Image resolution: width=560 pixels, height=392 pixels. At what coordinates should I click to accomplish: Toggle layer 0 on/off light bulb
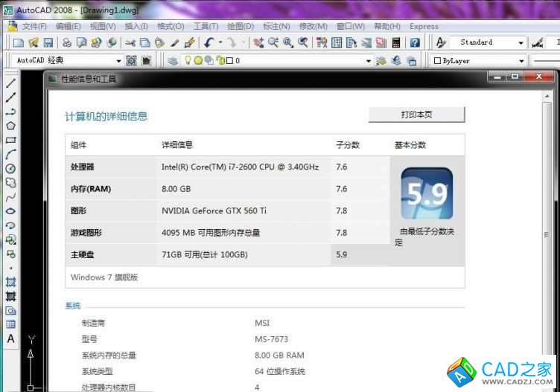click(187, 61)
